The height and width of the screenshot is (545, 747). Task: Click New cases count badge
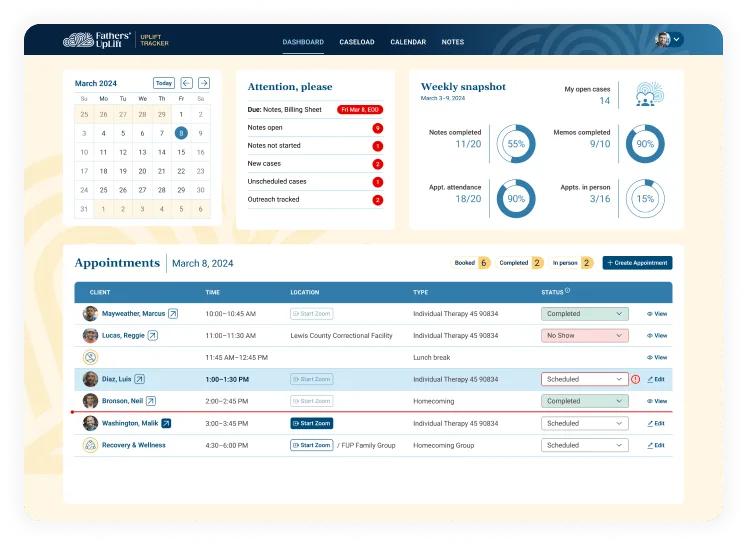pyautogui.click(x=377, y=164)
